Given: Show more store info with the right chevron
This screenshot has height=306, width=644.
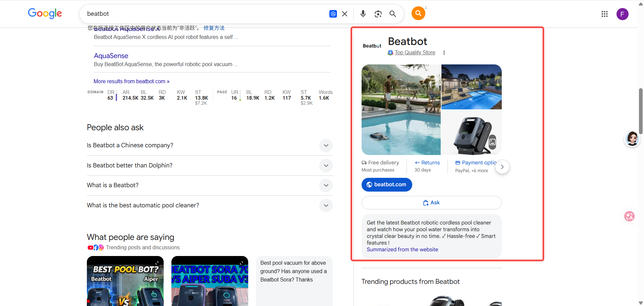Looking at the screenshot, I should (x=502, y=167).
